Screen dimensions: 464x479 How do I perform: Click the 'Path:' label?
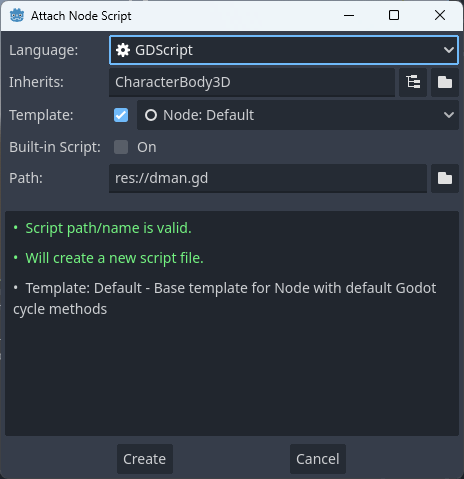pyautogui.click(x=26, y=178)
